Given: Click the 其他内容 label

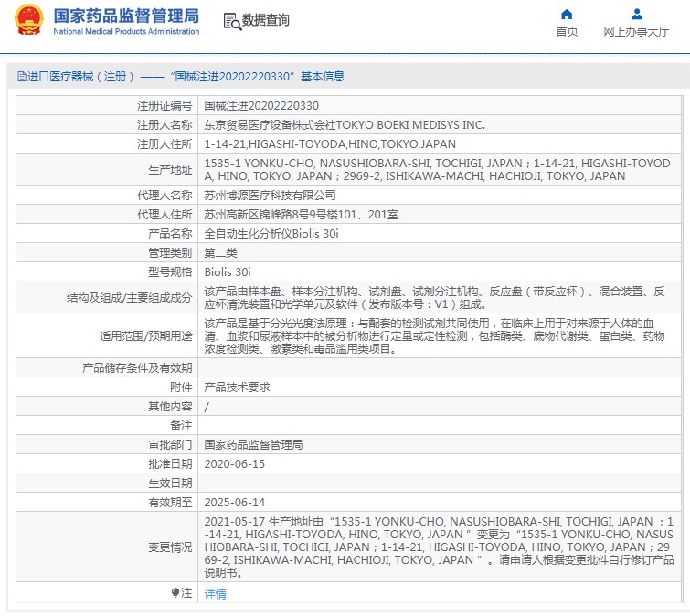Looking at the screenshot, I should (170, 406).
